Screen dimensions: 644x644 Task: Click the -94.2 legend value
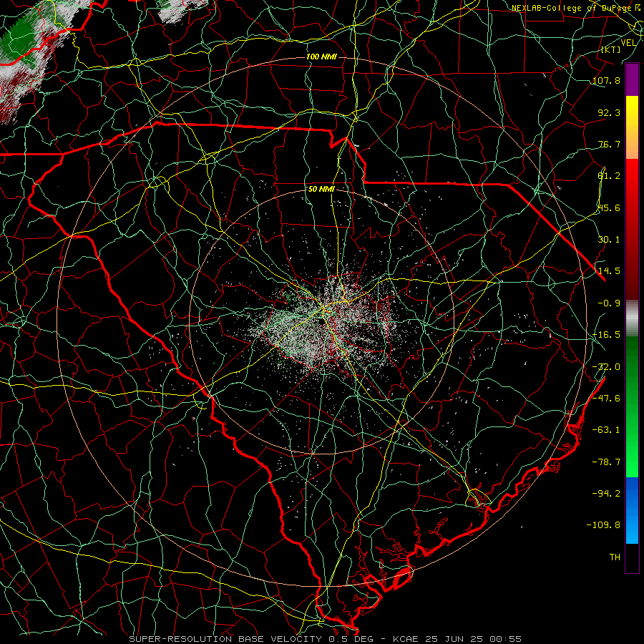606,493
